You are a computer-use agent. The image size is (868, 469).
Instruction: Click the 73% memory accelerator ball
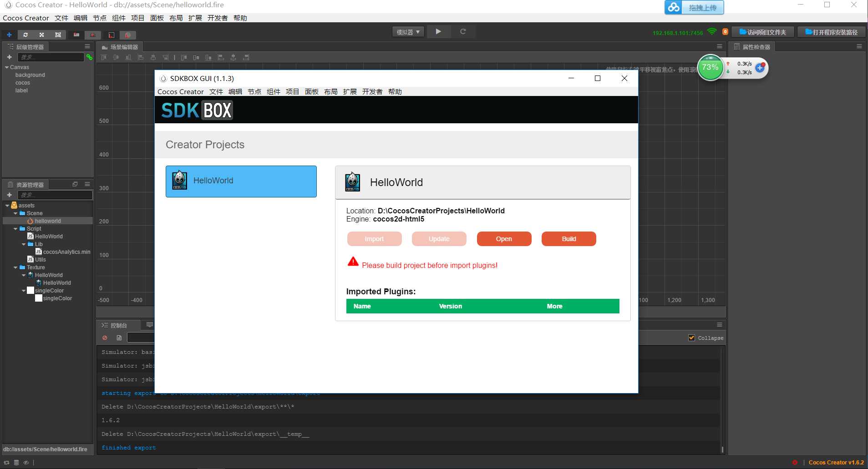click(710, 67)
